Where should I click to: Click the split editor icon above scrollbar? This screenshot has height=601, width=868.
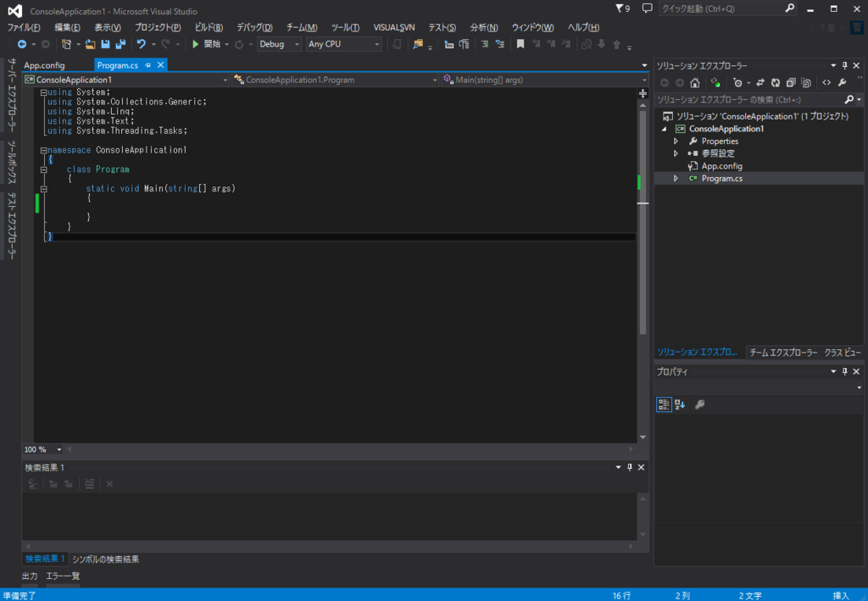[643, 93]
